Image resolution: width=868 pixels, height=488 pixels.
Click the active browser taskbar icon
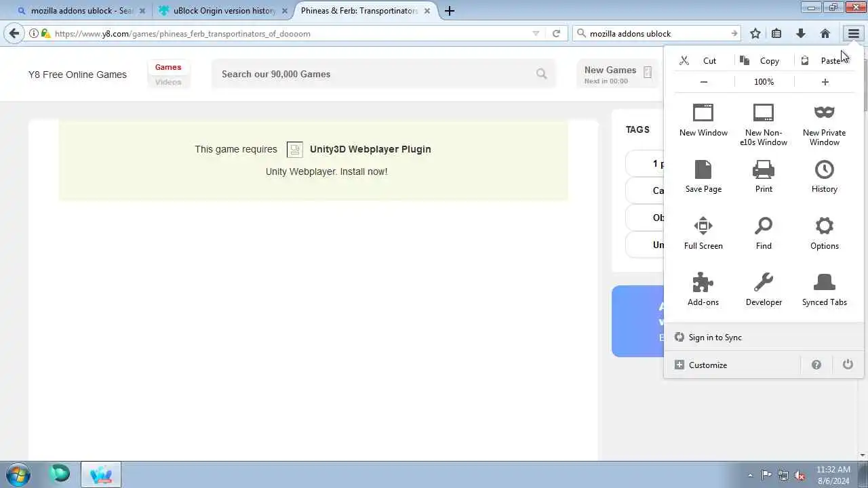coord(101,474)
